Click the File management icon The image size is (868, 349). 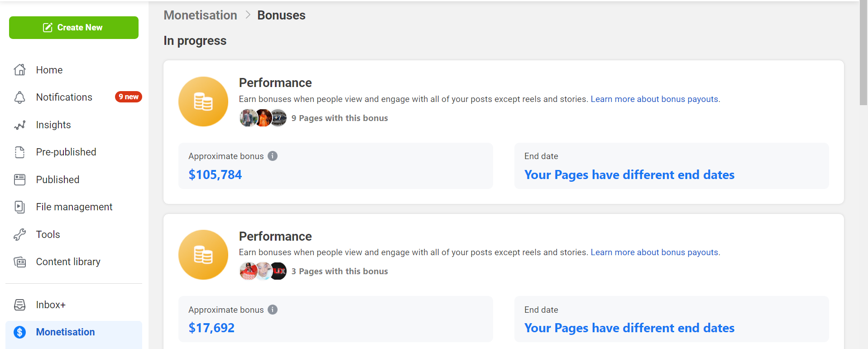click(x=20, y=207)
